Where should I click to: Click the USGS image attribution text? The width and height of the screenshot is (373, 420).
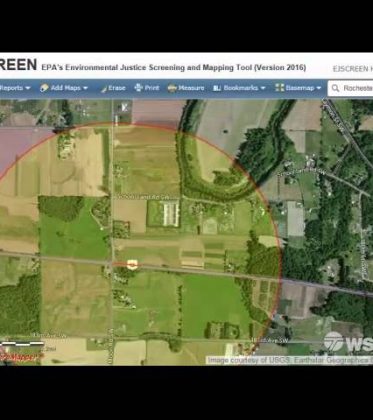point(289,360)
